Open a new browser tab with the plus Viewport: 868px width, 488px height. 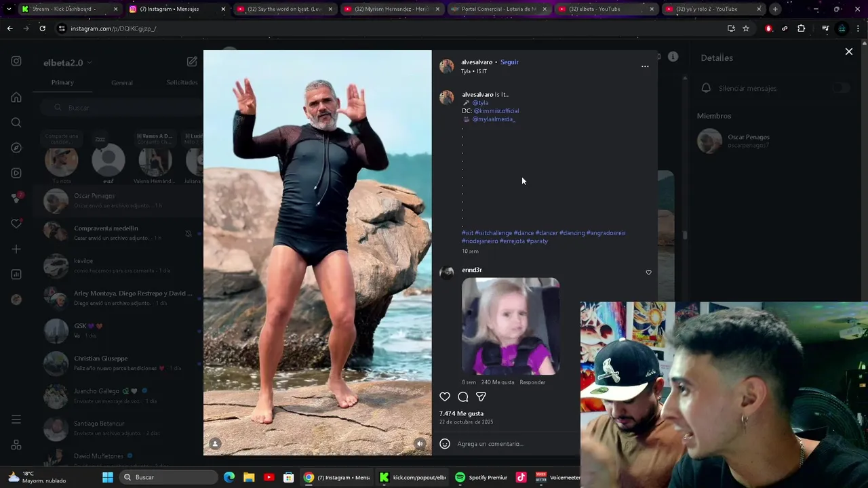click(x=775, y=9)
